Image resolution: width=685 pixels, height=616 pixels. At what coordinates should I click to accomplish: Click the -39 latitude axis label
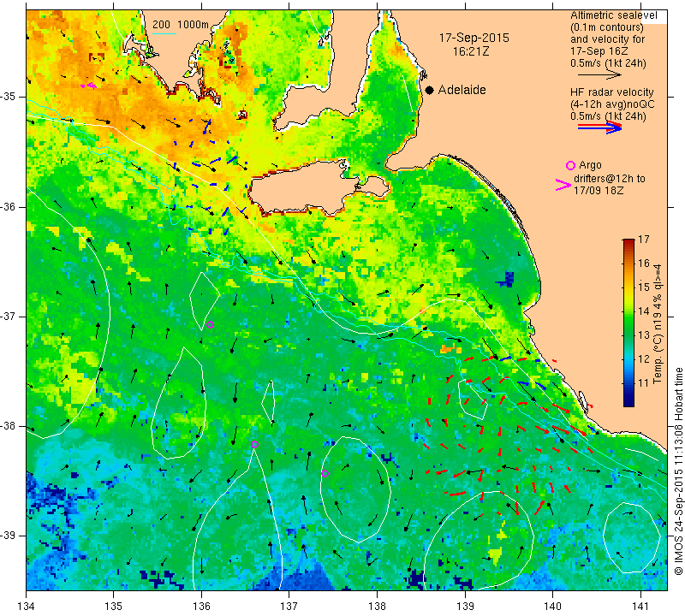tap(8, 536)
